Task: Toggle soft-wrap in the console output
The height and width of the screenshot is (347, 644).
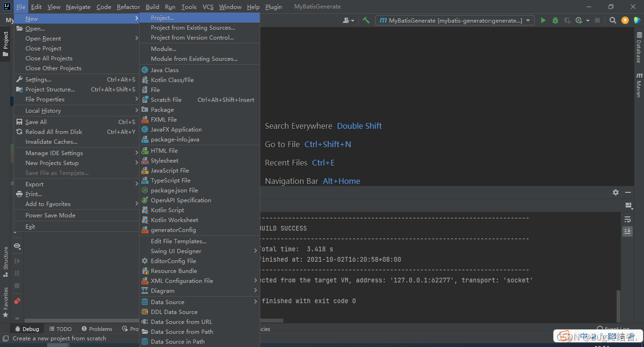Action: 627,220
